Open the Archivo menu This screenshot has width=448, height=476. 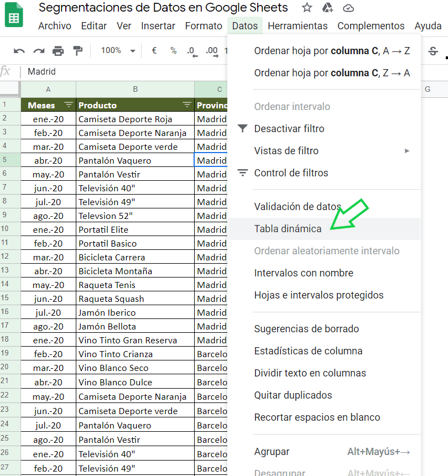[55, 26]
